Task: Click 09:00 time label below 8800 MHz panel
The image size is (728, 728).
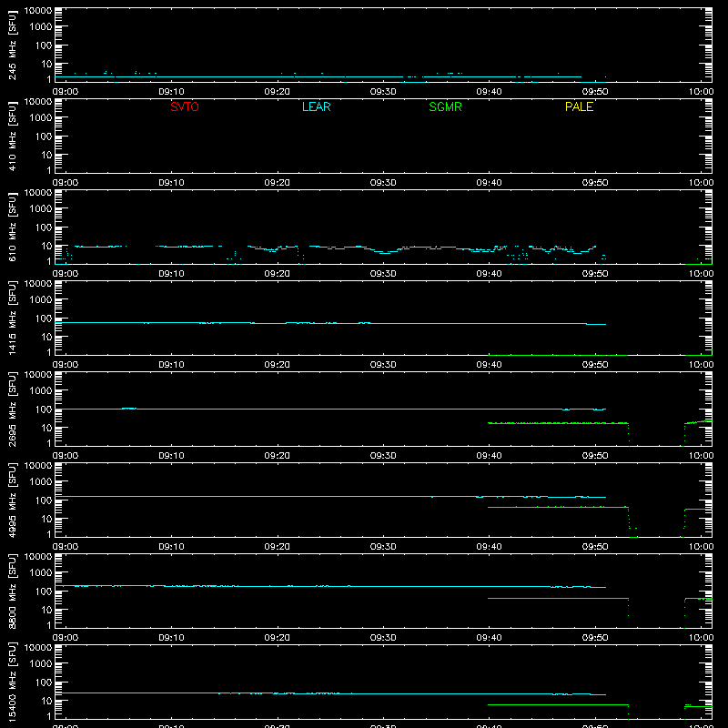Action: pos(65,638)
